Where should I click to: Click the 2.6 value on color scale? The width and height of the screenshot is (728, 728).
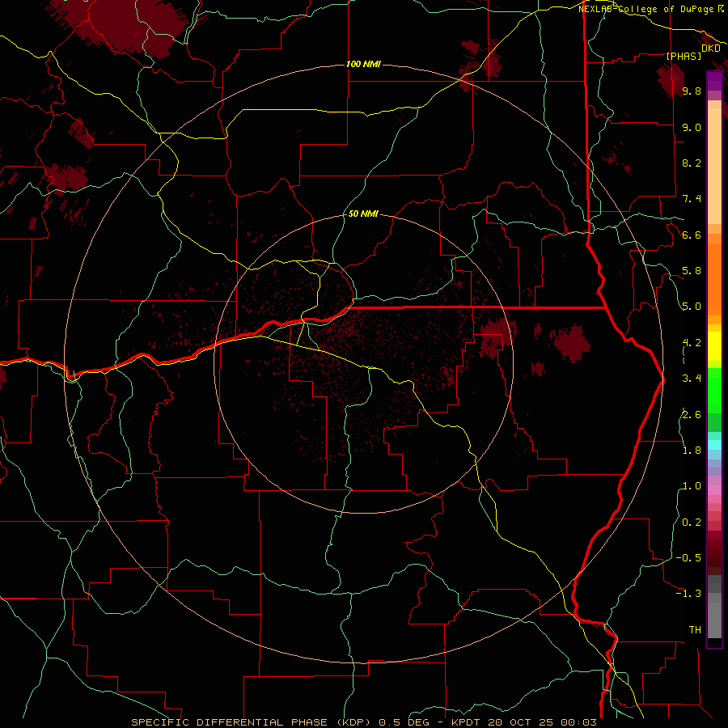pyautogui.click(x=692, y=415)
